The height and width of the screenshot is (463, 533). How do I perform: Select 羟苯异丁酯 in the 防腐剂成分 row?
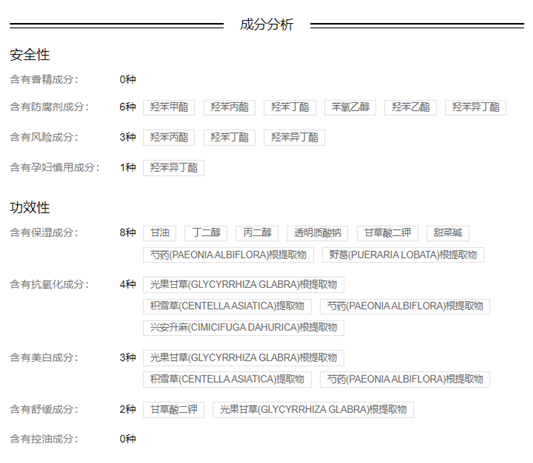476,107
